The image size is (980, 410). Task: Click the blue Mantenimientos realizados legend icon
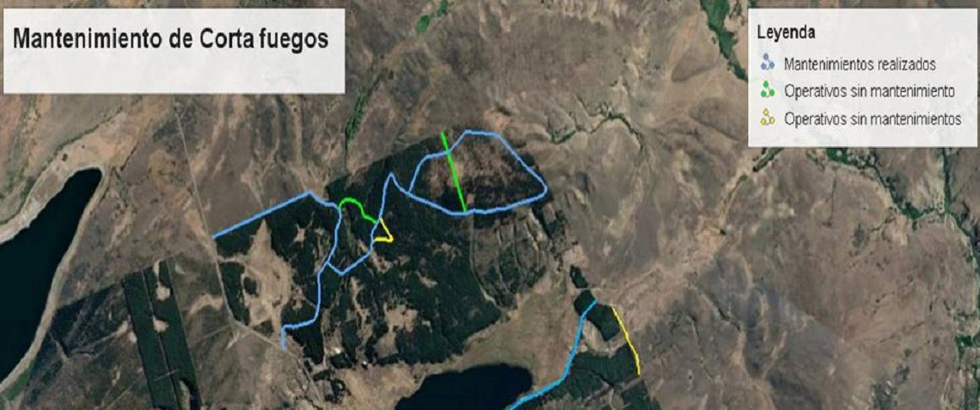pos(768,62)
